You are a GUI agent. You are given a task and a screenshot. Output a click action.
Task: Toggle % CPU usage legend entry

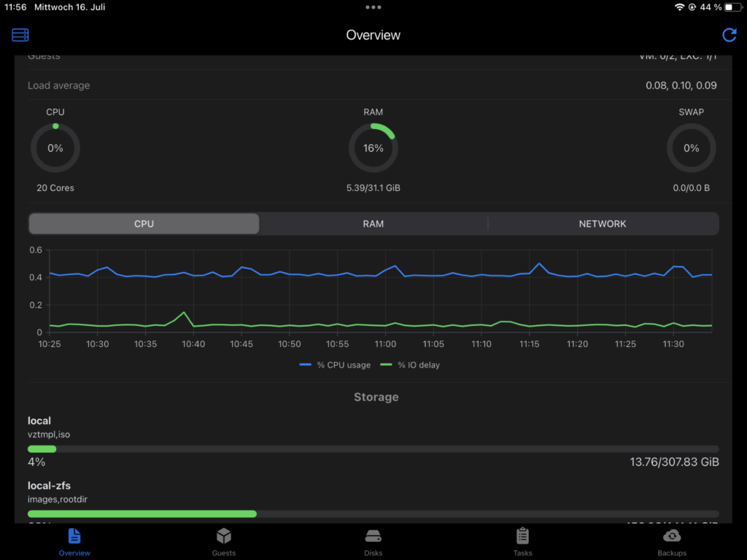(335, 365)
